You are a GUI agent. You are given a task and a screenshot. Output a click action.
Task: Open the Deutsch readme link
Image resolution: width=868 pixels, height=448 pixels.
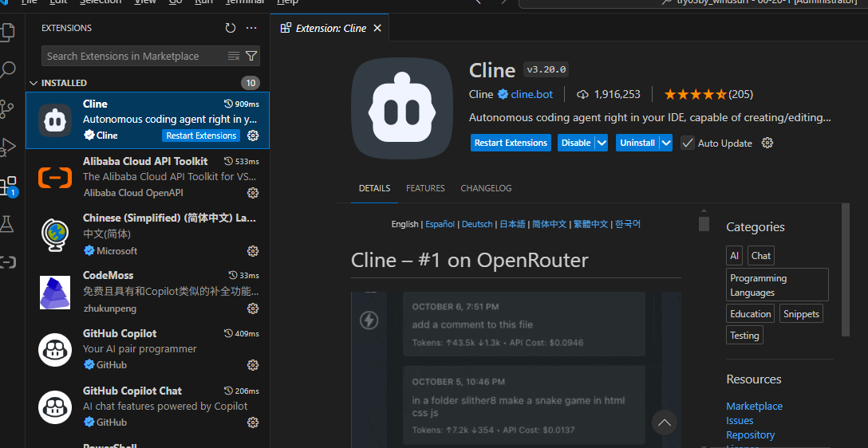(477, 224)
